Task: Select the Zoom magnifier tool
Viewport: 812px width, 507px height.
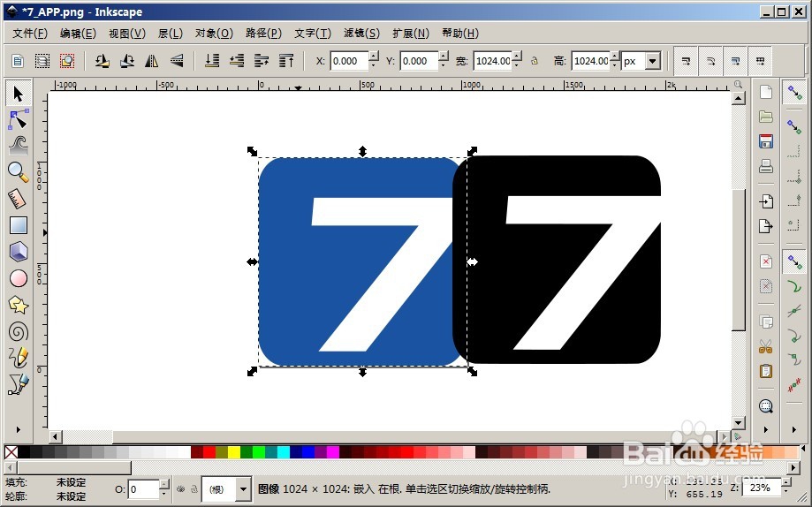Action: pyautogui.click(x=19, y=172)
